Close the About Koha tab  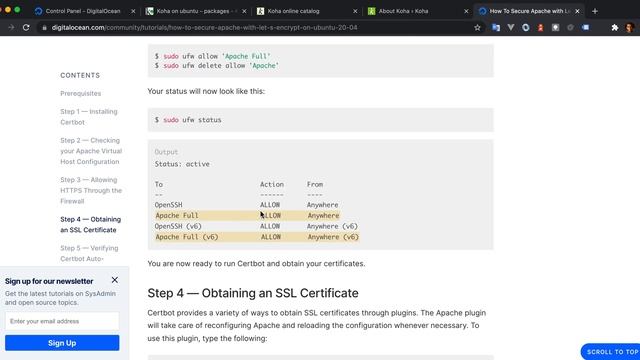pyautogui.click(x=466, y=11)
